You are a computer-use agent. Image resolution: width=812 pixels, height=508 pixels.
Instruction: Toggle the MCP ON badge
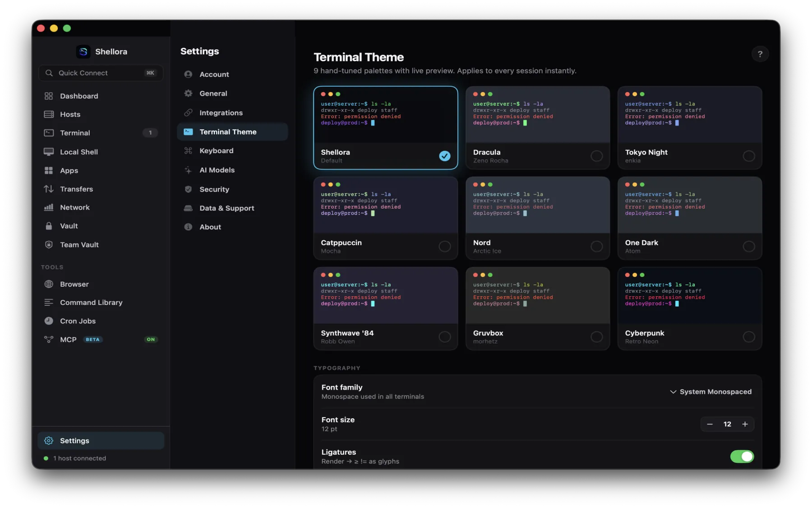click(x=151, y=340)
